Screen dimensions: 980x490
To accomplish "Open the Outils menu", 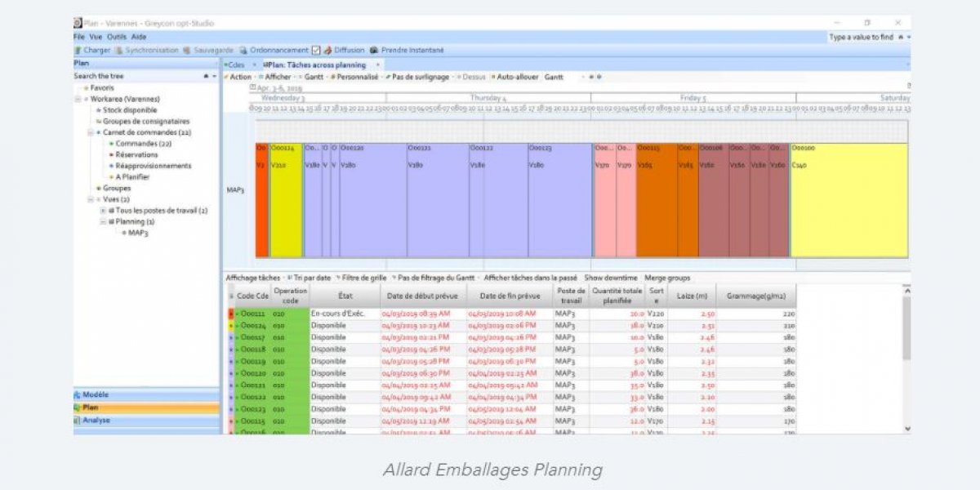I will tap(116, 37).
